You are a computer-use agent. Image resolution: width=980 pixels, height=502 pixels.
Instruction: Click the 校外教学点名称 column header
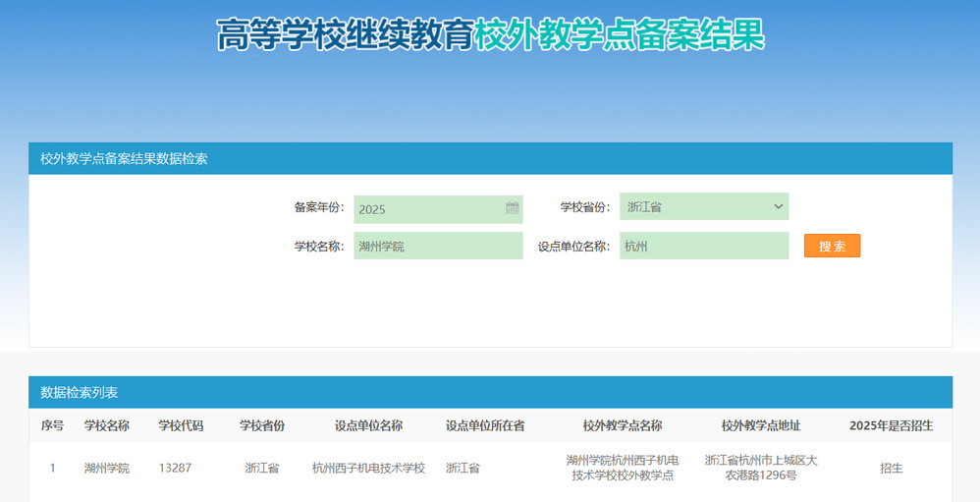622,425
